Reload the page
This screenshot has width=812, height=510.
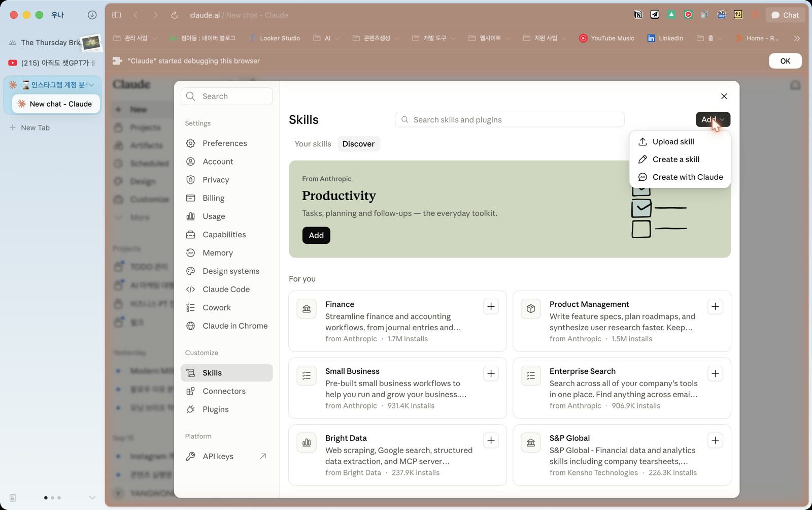pos(174,15)
